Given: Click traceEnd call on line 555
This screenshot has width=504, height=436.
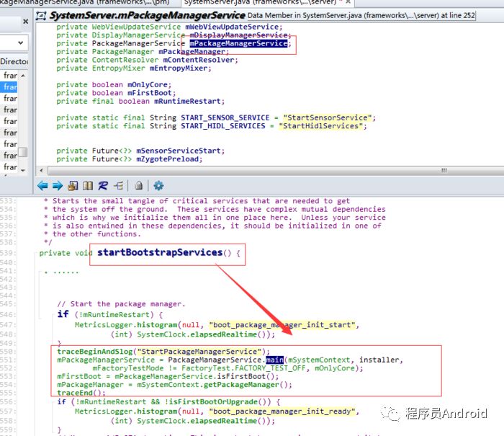Looking at the screenshot, I should click(x=75, y=393).
